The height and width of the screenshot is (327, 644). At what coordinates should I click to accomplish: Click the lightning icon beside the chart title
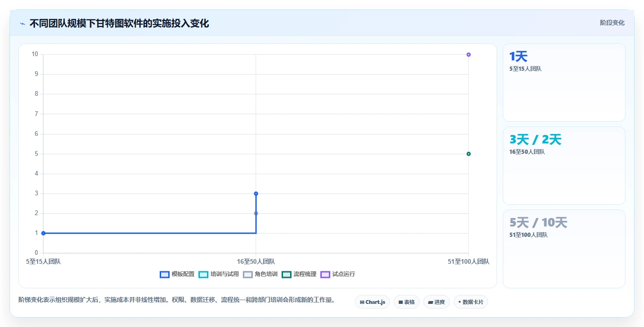tap(22, 24)
